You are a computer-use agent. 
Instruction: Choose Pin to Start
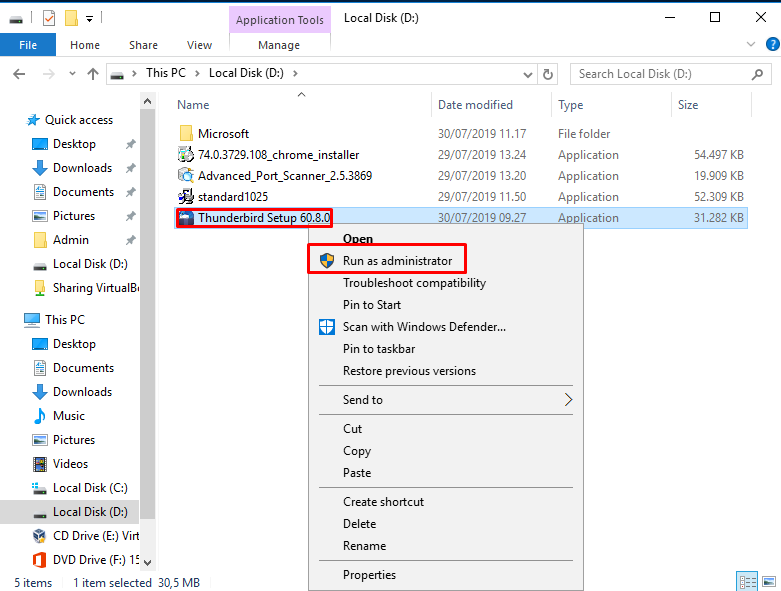446,305
